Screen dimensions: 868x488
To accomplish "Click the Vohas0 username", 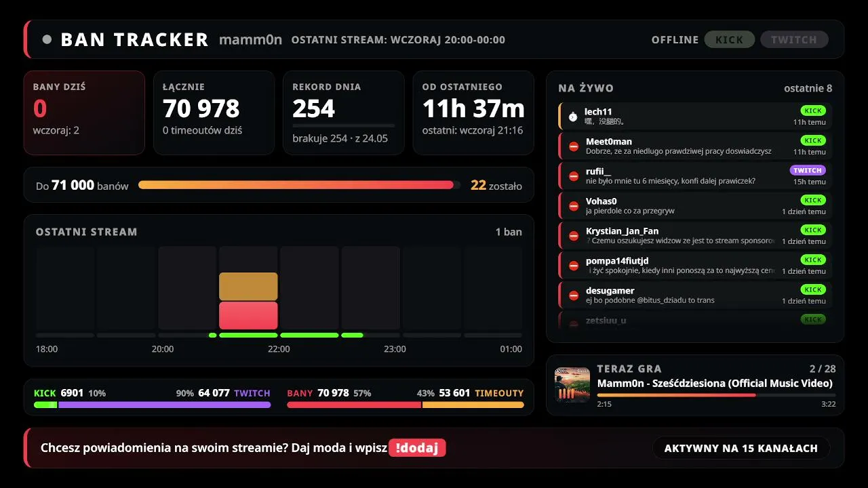I will (601, 201).
